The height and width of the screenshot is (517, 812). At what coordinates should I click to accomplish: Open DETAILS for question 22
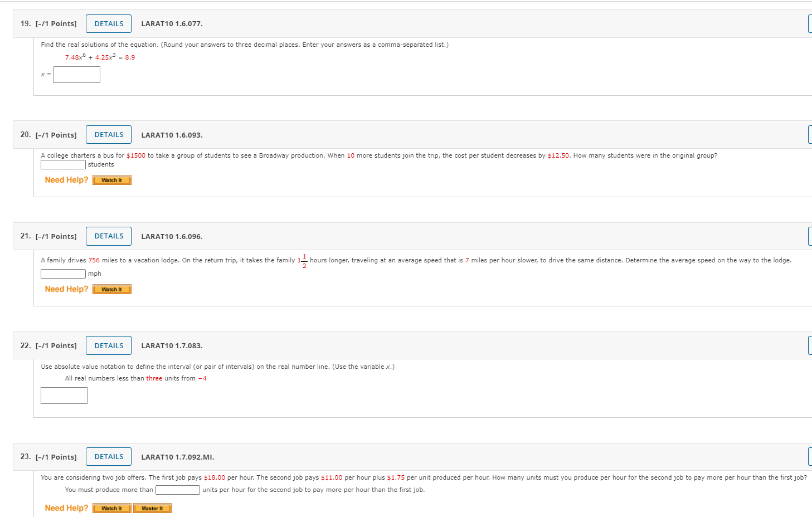[x=109, y=345]
